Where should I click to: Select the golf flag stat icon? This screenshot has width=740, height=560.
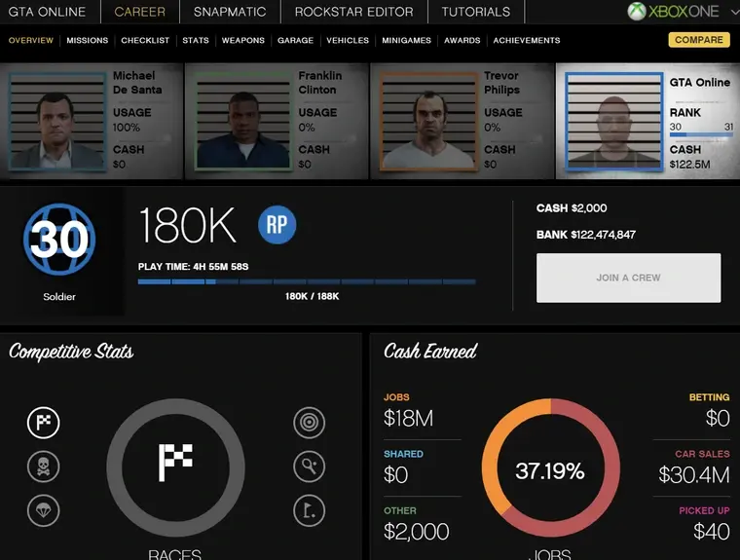pyautogui.click(x=309, y=509)
